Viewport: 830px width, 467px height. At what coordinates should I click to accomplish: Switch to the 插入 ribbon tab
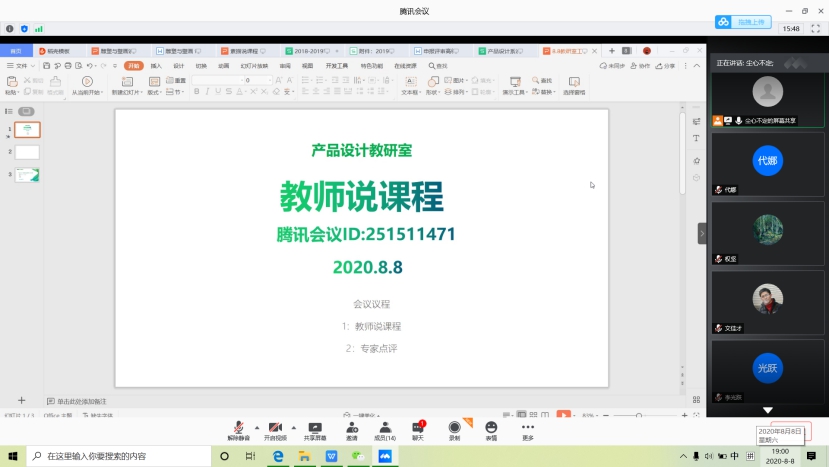pyautogui.click(x=156, y=66)
